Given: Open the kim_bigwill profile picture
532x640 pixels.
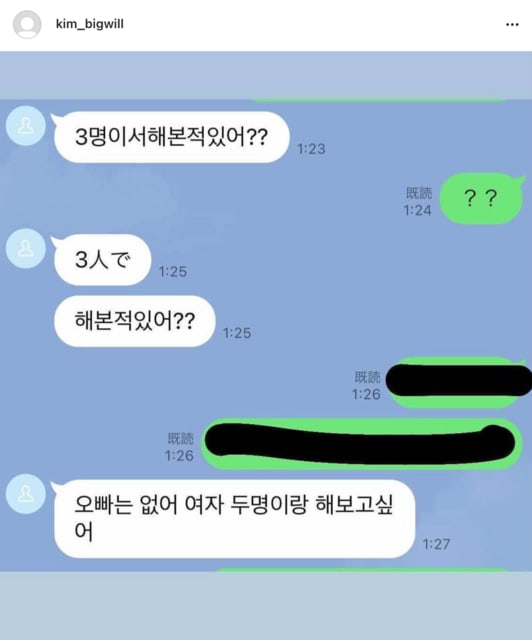Looking at the screenshot, I should tap(27, 24).
